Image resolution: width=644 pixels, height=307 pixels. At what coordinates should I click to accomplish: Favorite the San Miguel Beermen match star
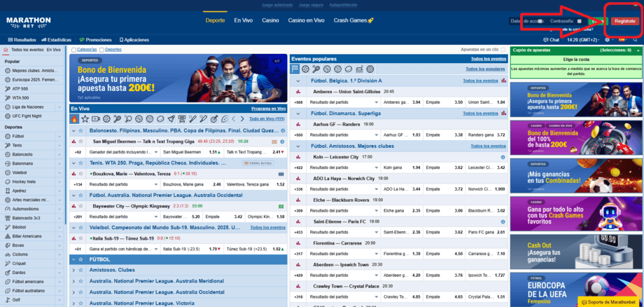[x=81, y=142]
